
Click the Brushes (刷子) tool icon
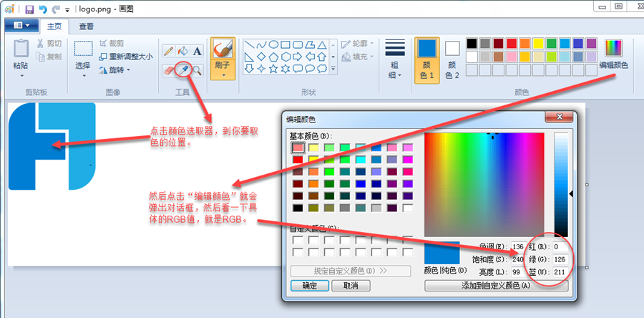223,49
